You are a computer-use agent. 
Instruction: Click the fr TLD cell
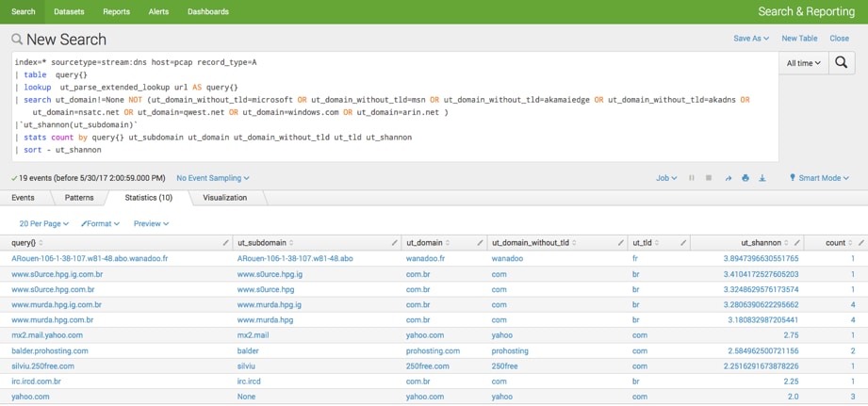coord(635,258)
